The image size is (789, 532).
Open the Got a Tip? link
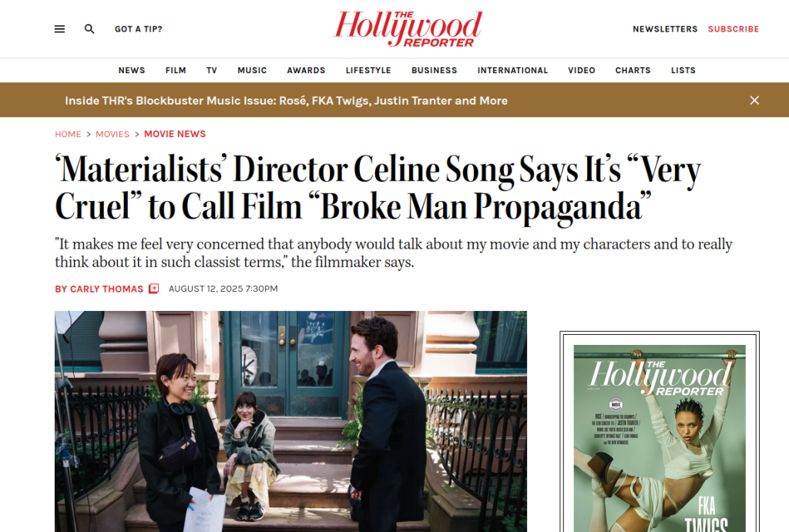[x=139, y=29]
